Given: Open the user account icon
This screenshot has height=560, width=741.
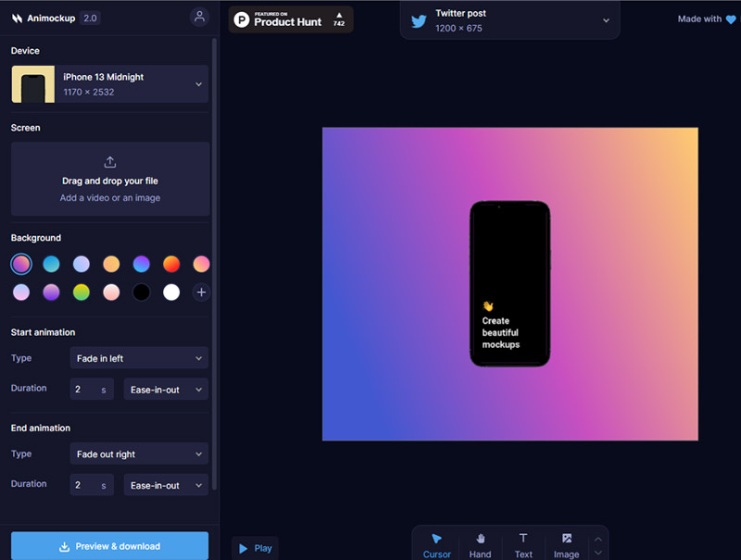Looking at the screenshot, I should coord(199,17).
